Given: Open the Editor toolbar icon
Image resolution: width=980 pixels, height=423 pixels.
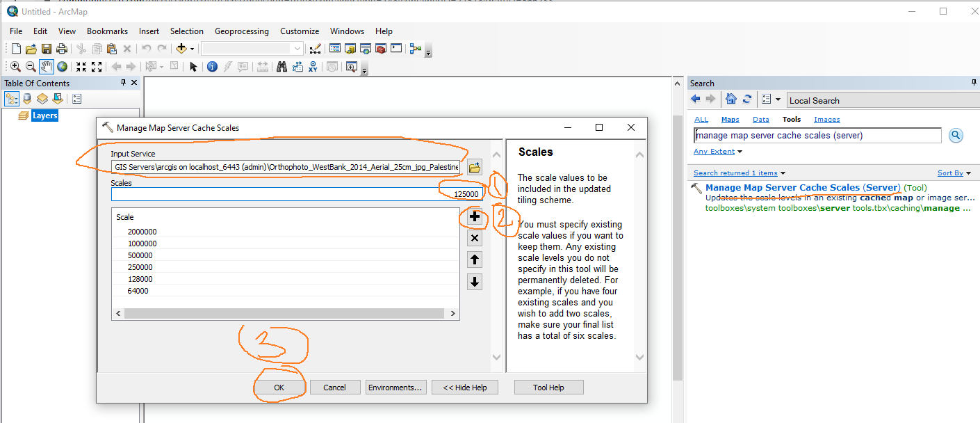Looking at the screenshot, I should pos(316,49).
